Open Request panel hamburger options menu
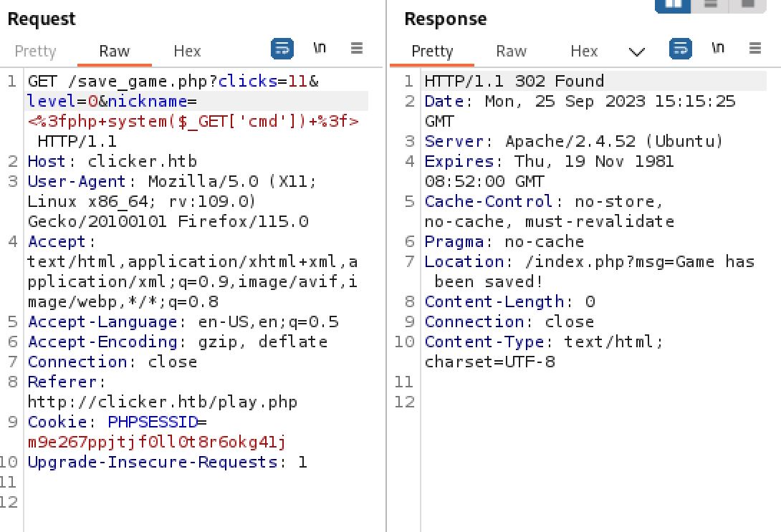781x532 pixels. (x=356, y=49)
